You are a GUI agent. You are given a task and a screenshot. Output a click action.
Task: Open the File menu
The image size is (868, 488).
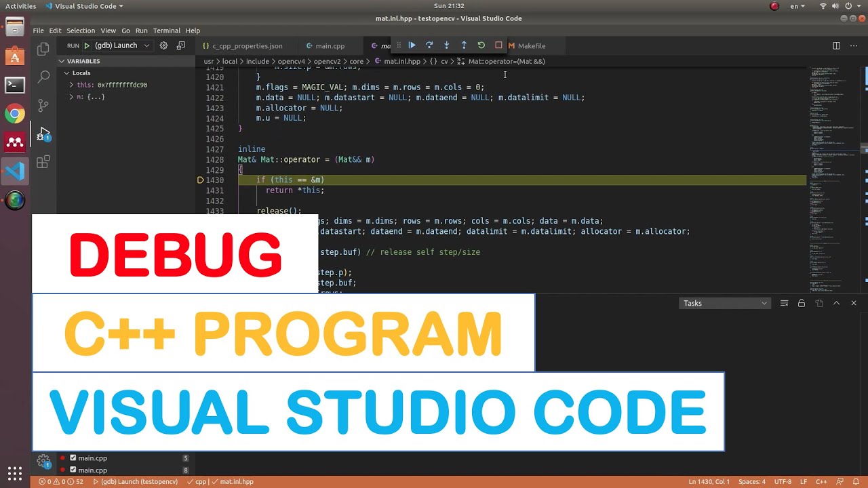point(38,30)
